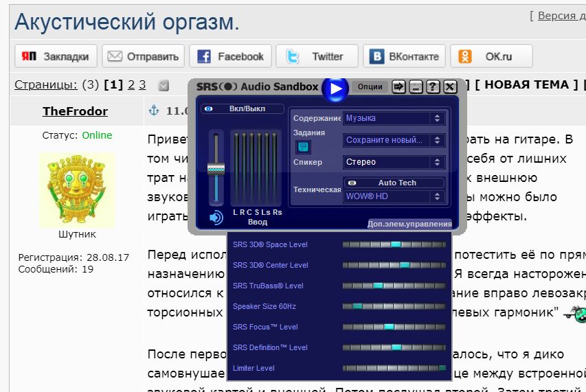This screenshot has width=586, height=392.
Task: Click the small dropdown icon after page numbers
Action: [x=164, y=86]
